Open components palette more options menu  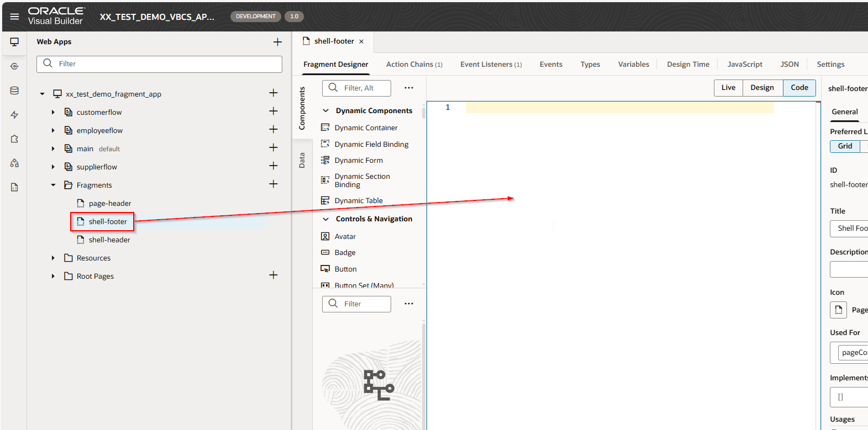[408, 88]
